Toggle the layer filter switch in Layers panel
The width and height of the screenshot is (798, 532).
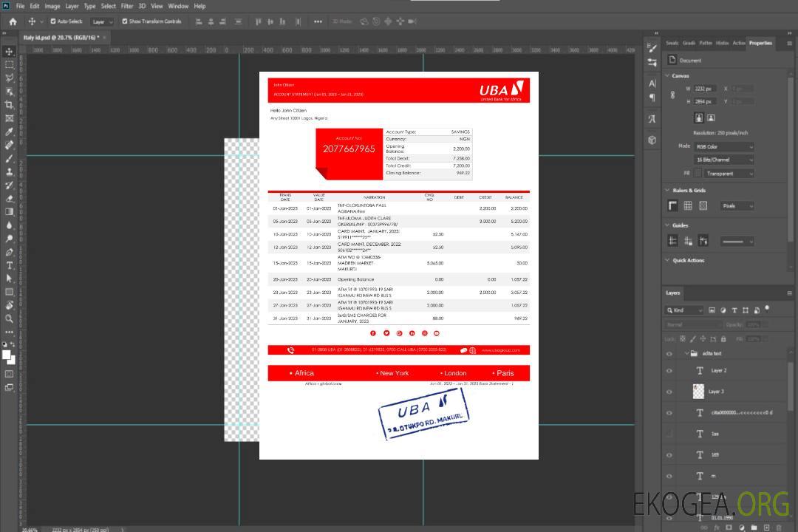point(767,309)
